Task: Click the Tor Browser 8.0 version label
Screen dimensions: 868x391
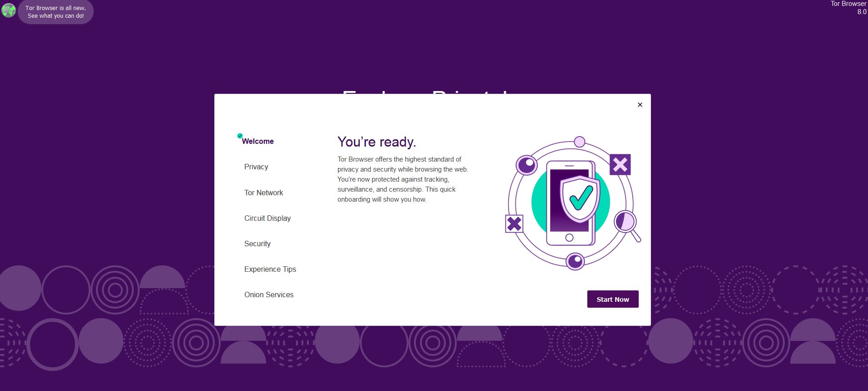Action: click(x=848, y=8)
